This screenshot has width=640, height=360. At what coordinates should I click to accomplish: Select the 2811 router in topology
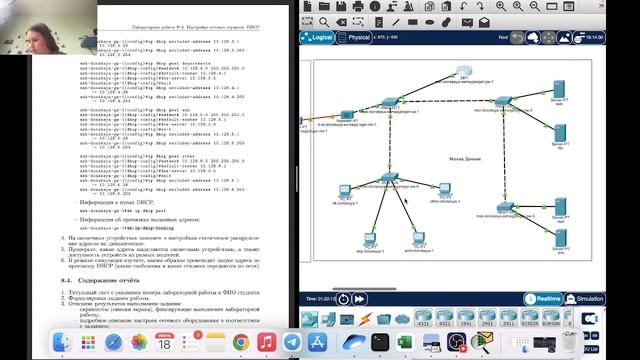pos(464,71)
